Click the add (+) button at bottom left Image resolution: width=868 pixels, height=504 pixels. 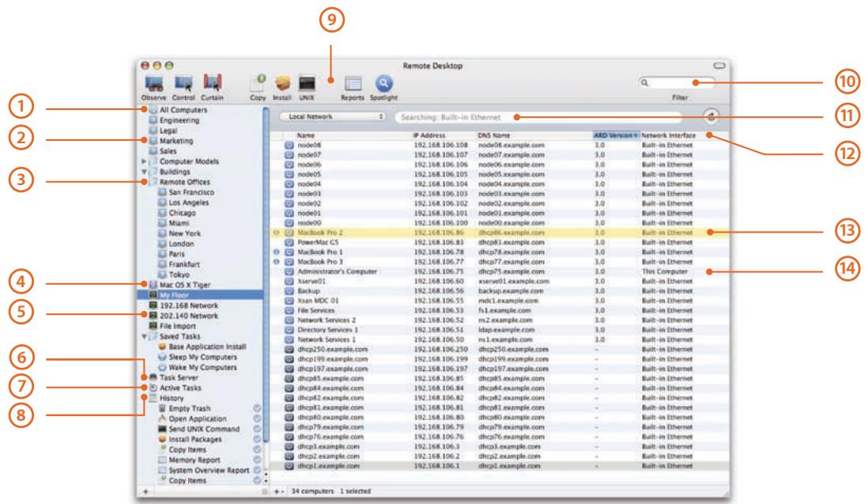(x=144, y=491)
